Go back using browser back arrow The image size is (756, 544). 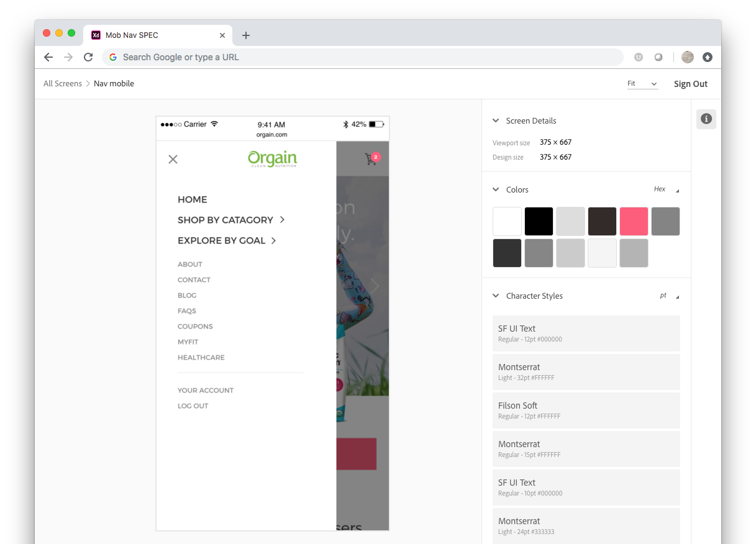(x=48, y=57)
